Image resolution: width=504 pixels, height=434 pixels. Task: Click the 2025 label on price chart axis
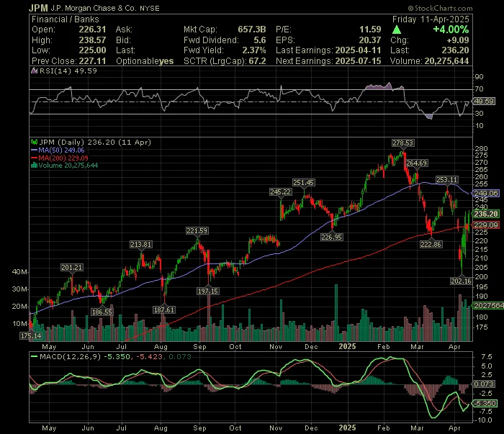348,347
